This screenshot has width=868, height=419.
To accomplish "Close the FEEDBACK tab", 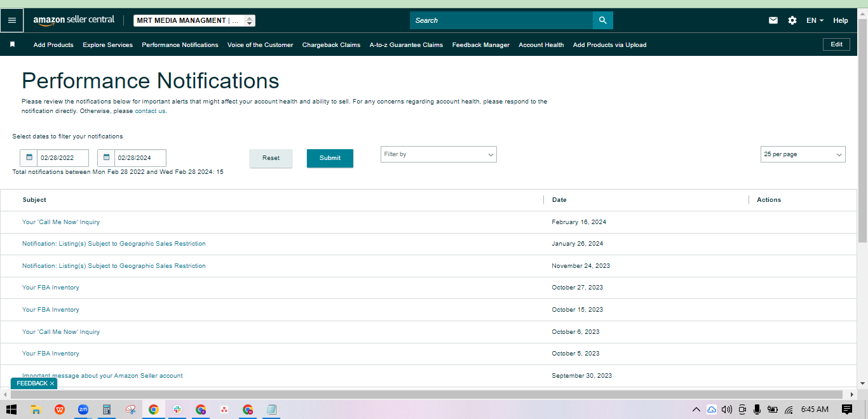I will point(52,383).
